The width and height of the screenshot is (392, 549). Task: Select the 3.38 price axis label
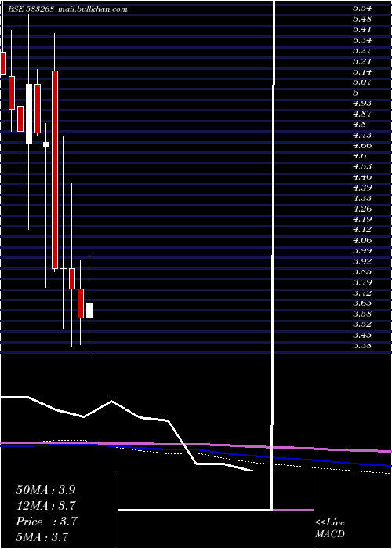coord(362,346)
